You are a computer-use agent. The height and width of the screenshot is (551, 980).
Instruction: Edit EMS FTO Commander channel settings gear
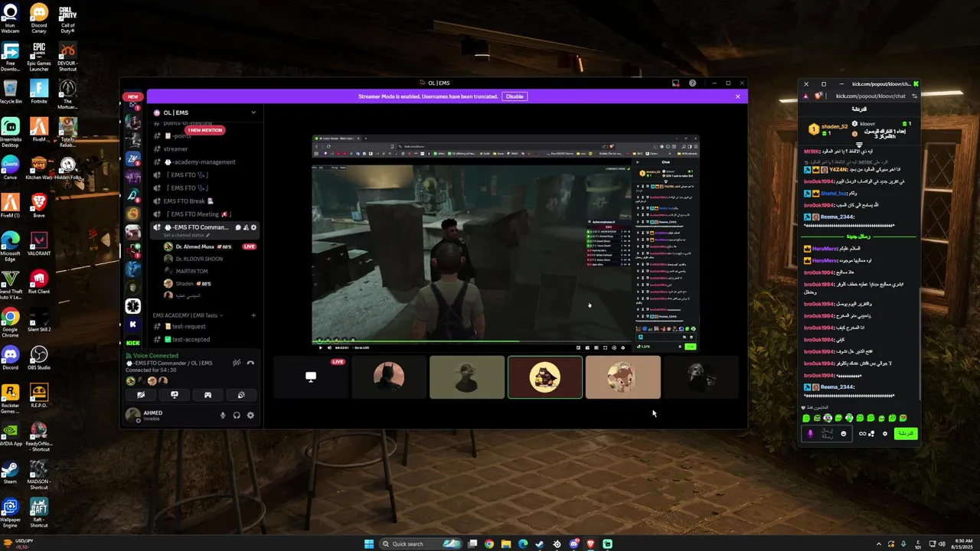click(254, 227)
